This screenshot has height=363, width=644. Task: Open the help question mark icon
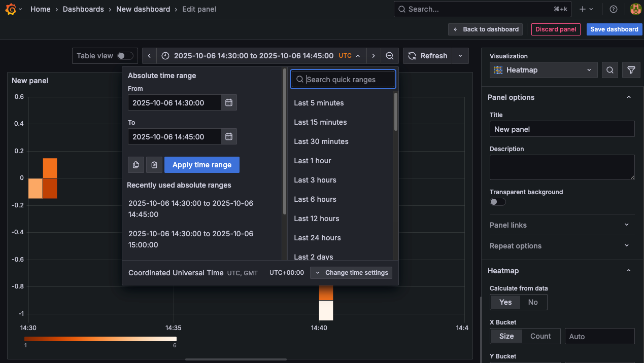(613, 9)
